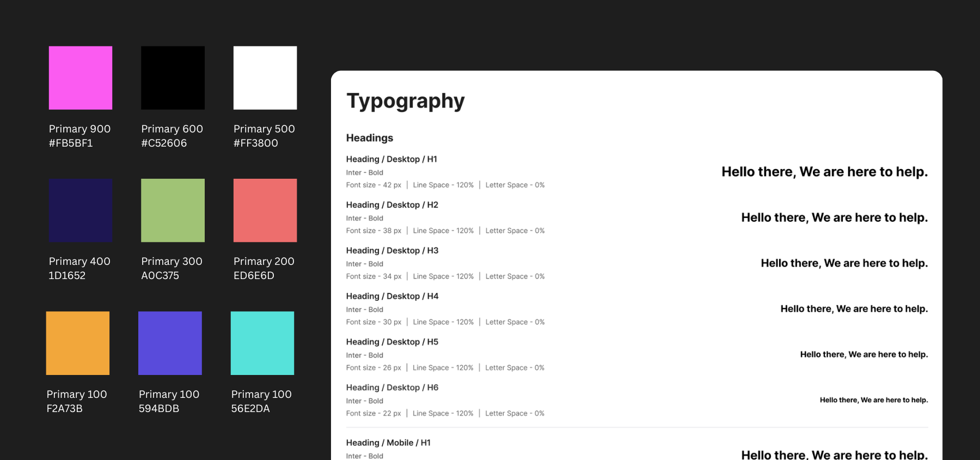
Task: Click the Desktop H5 sample sentence
Action: tap(864, 354)
